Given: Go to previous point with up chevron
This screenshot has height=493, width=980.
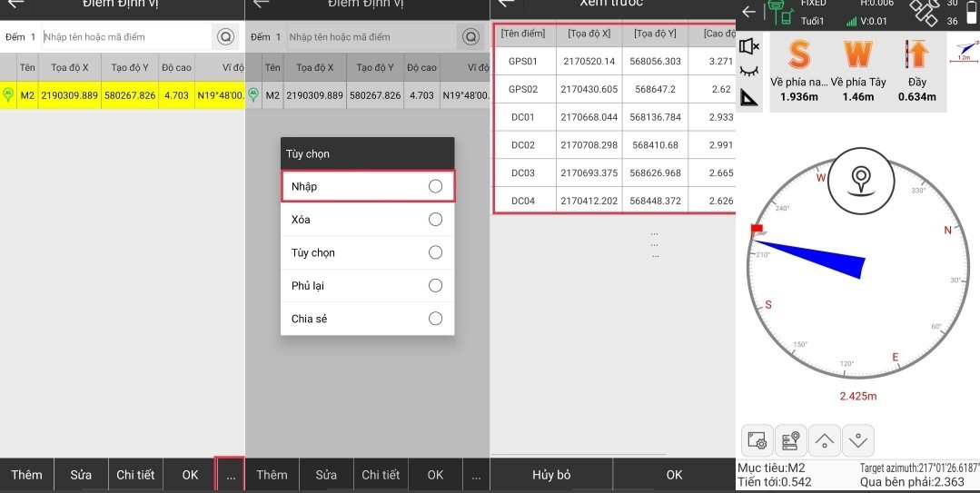Looking at the screenshot, I should pyautogui.click(x=825, y=441).
